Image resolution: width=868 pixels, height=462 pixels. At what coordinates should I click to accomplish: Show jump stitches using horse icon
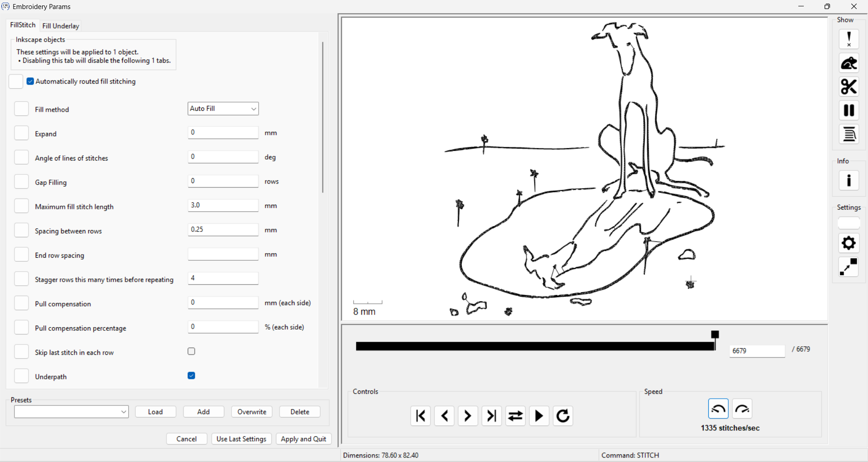coord(849,63)
